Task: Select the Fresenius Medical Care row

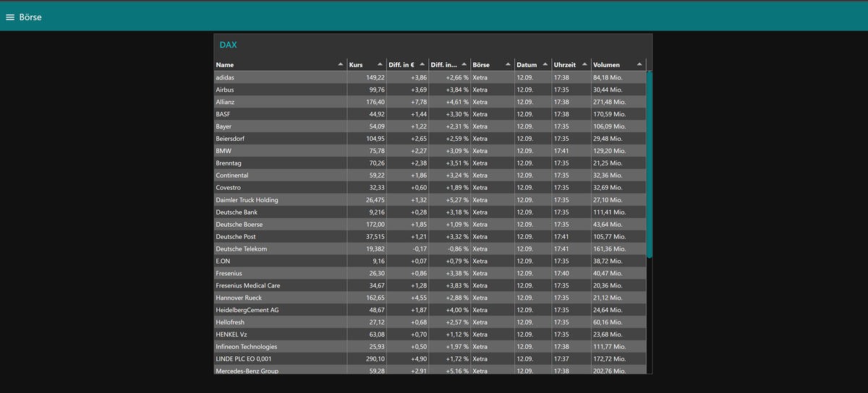Action: pos(430,285)
